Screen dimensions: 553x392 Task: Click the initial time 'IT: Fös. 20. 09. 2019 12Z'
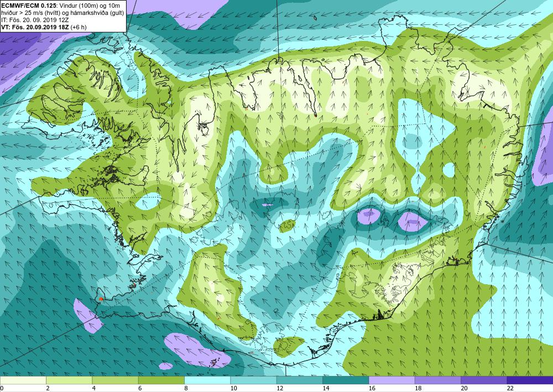(x=35, y=20)
